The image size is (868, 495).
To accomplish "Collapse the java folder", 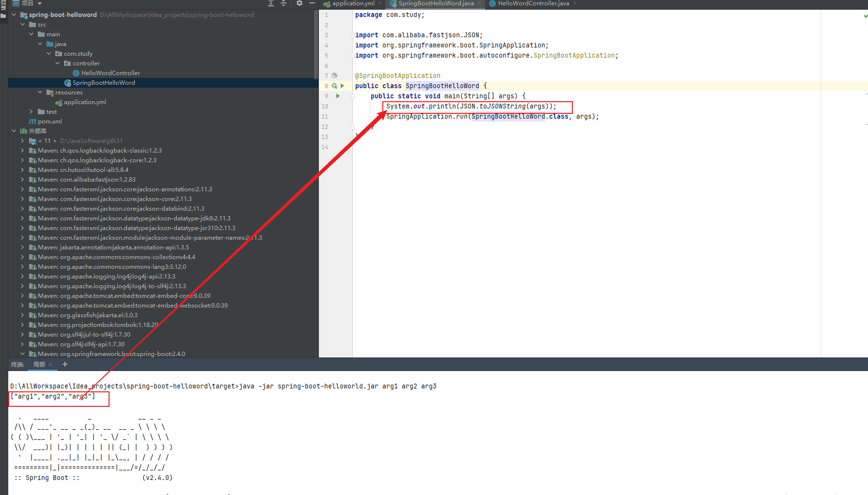I will point(40,44).
